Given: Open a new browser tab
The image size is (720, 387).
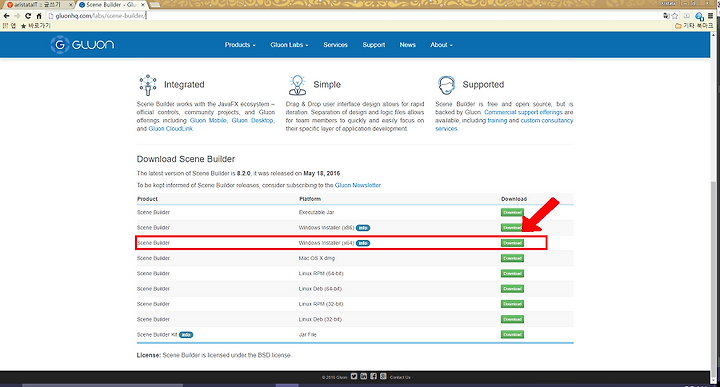Looking at the screenshot, I should 155,5.
